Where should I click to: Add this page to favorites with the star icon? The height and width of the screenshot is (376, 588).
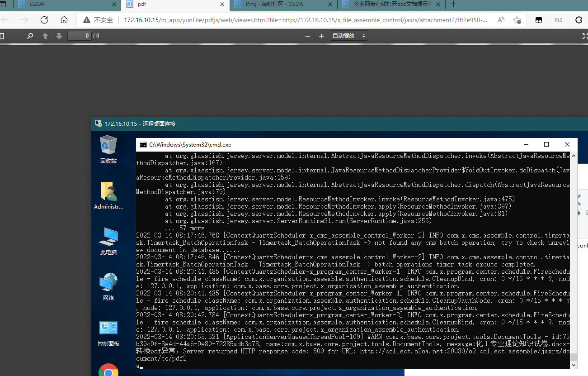click(x=517, y=20)
